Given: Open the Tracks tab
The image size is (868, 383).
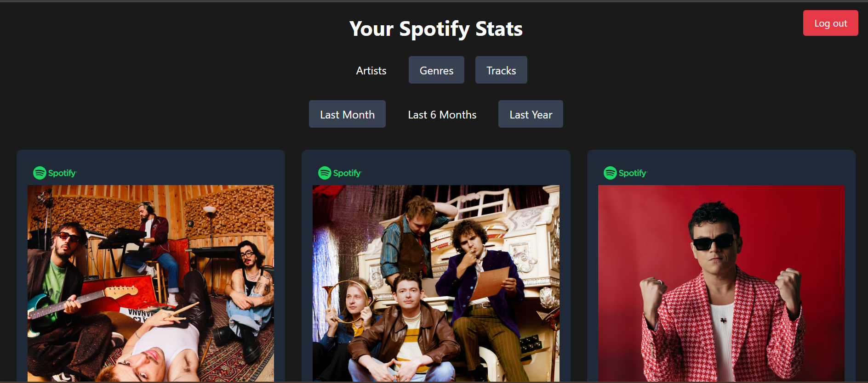Looking at the screenshot, I should click(501, 70).
